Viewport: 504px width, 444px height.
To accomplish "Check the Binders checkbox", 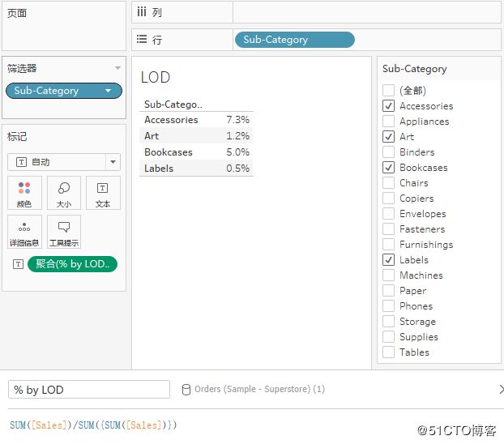I will pos(388,152).
